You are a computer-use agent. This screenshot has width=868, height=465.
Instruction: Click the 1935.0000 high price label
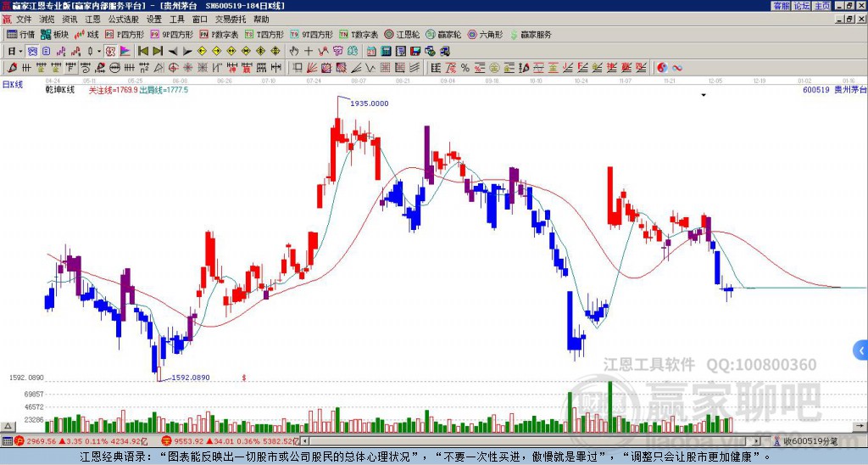click(x=370, y=103)
